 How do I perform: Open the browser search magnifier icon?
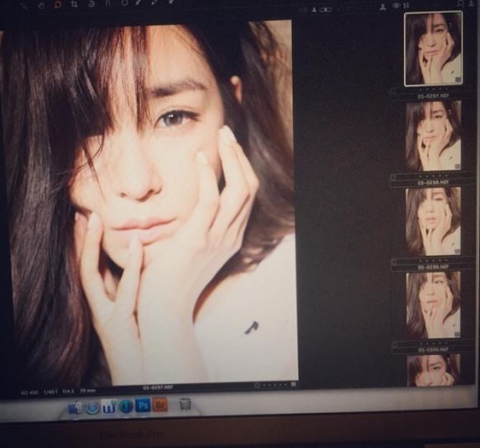pyautogui.click(x=461, y=4)
